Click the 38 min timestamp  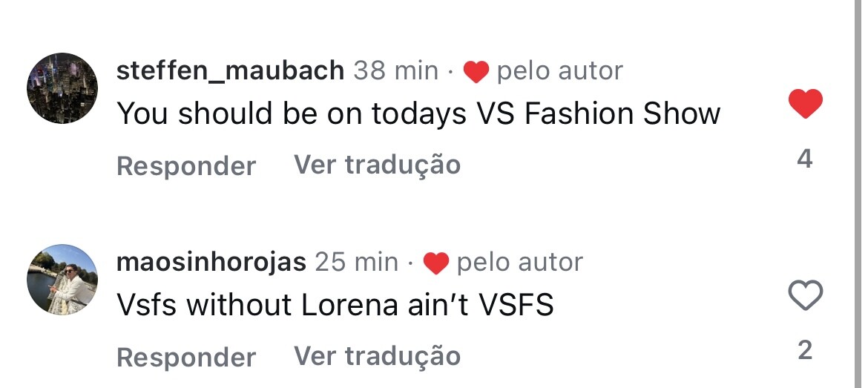tap(395, 71)
